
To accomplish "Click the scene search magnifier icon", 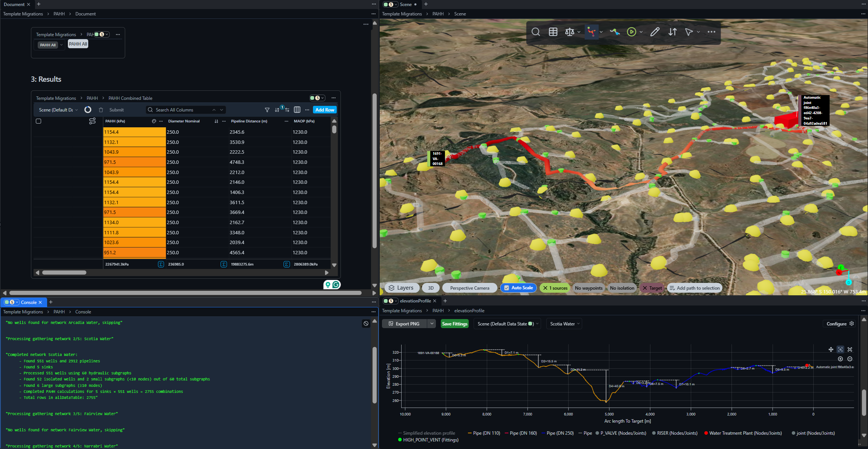I will pyautogui.click(x=535, y=32).
